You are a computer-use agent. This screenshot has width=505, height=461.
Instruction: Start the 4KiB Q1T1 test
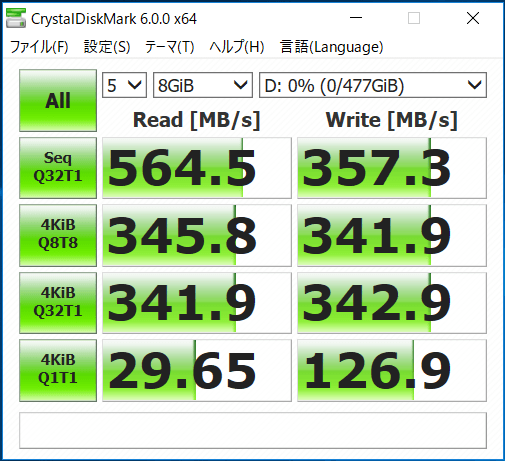58,370
